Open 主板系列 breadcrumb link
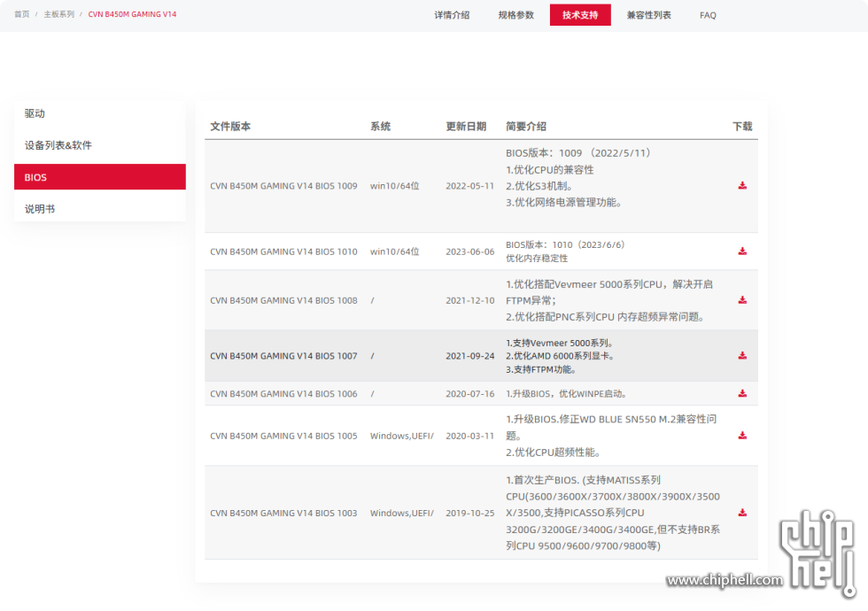This screenshot has height=611, width=868. click(x=59, y=14)
